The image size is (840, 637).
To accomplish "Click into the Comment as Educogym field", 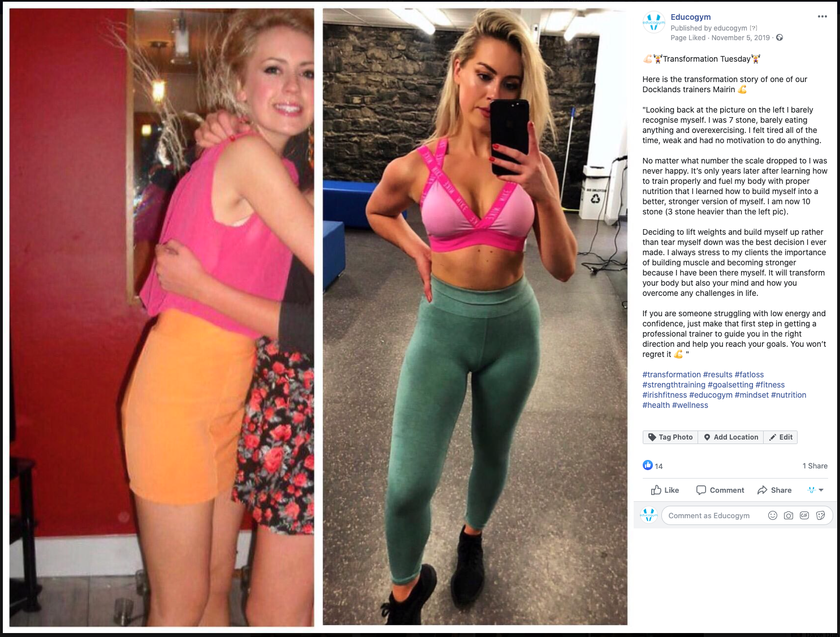I will pyautogui.click(x=713, y=515).
